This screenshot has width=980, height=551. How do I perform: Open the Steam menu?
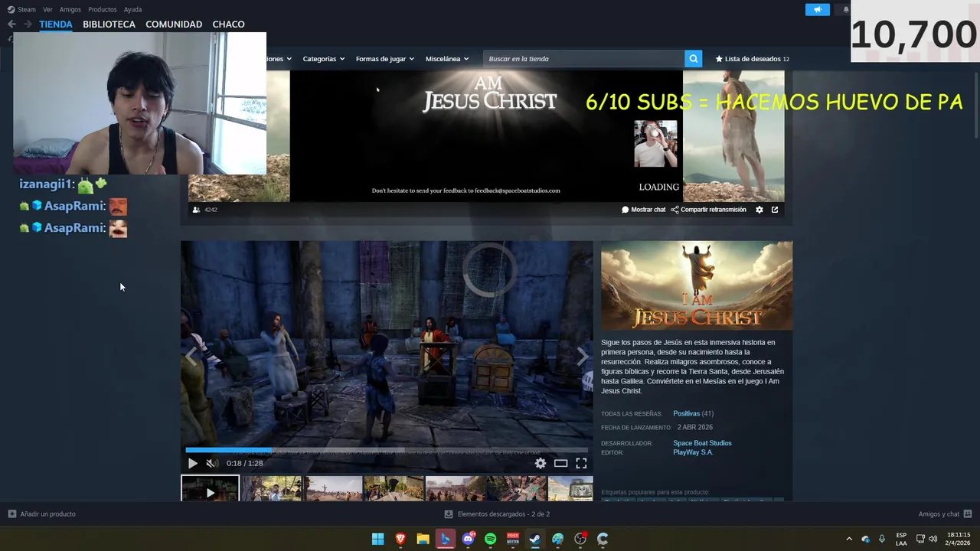22,9
